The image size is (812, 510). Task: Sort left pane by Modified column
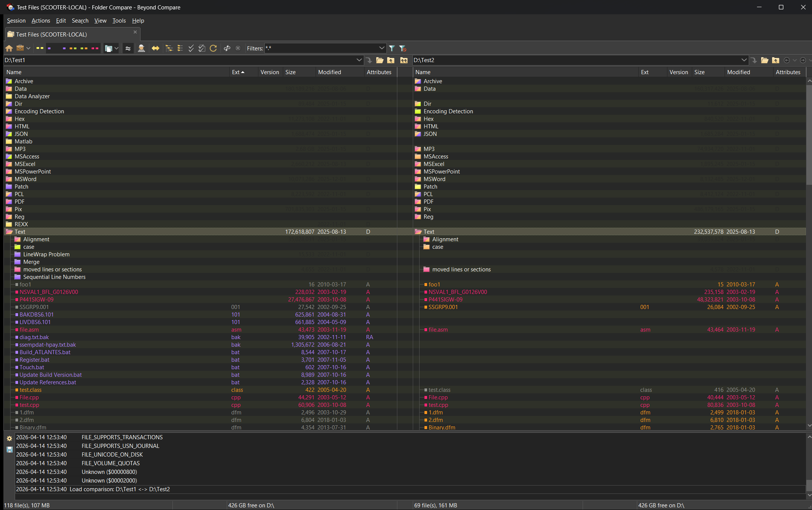click(x=340, y=72)
